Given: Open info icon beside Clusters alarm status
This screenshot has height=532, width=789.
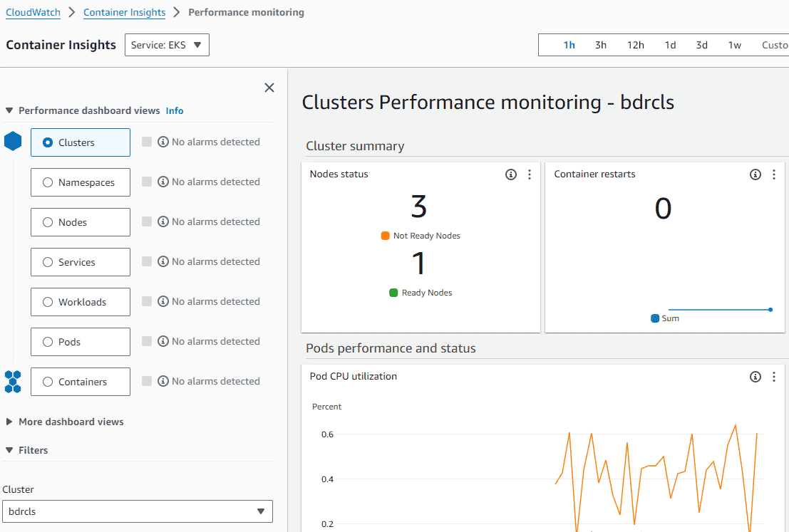Looking at the screenshot, I should click(163, 142).
